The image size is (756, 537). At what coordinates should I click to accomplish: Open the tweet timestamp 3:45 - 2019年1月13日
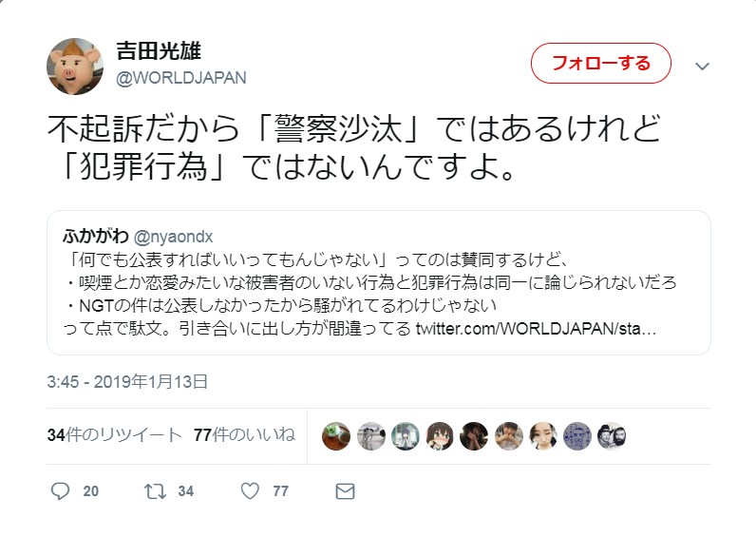point(127,382)
